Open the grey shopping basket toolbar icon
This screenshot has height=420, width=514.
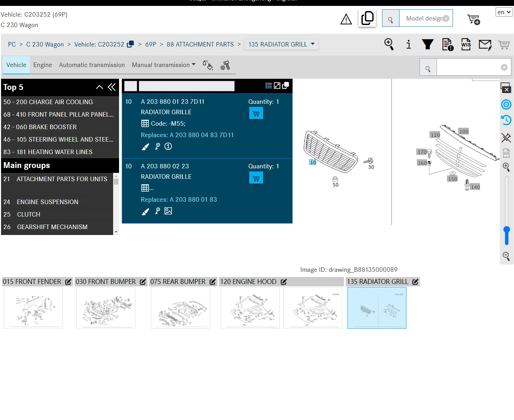click(504, 45)
